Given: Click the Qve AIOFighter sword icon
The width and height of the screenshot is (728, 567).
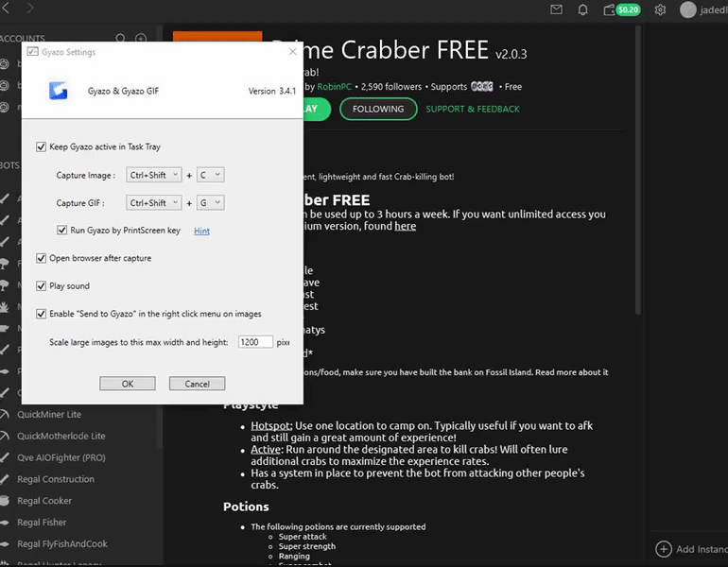Looking at the screenshot, I should pos(5,457).
